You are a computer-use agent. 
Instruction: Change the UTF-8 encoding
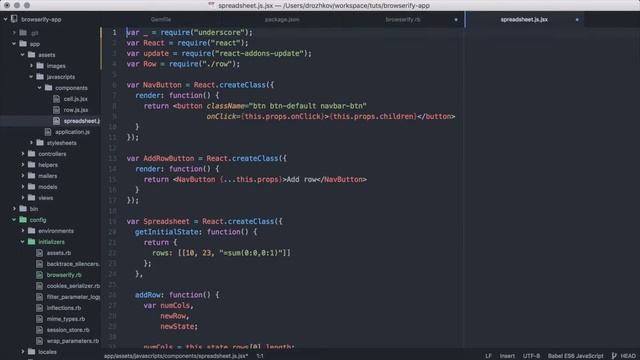(531, 356)
